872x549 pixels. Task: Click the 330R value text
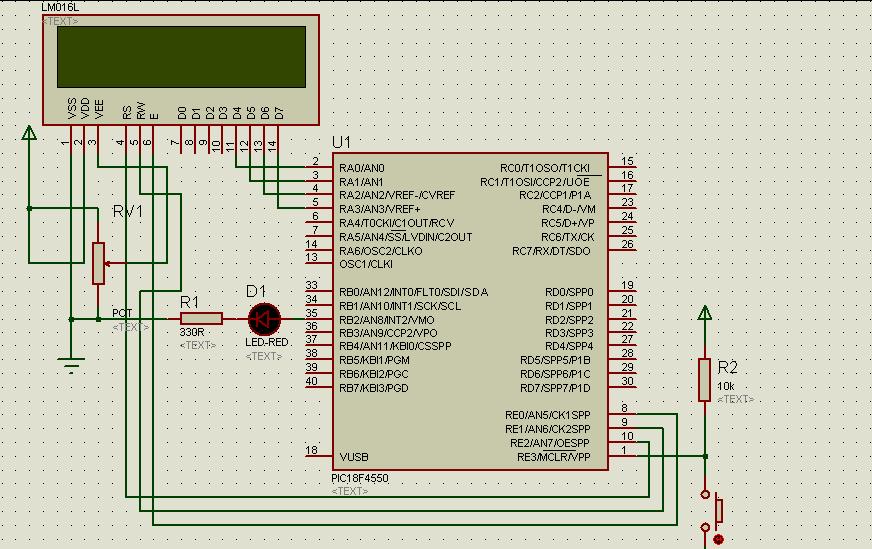pyautogui.click(x=192, y=332)
